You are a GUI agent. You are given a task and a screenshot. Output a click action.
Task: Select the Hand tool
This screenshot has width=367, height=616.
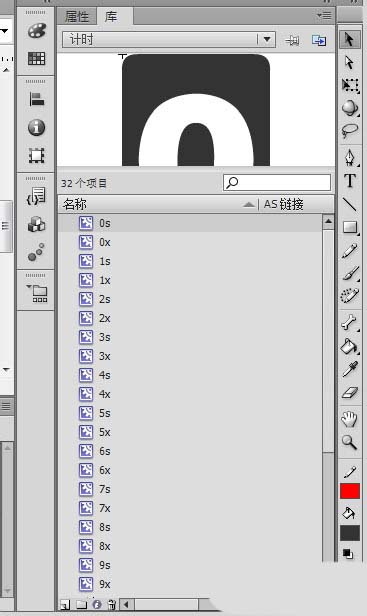click(x=349, y=419)
